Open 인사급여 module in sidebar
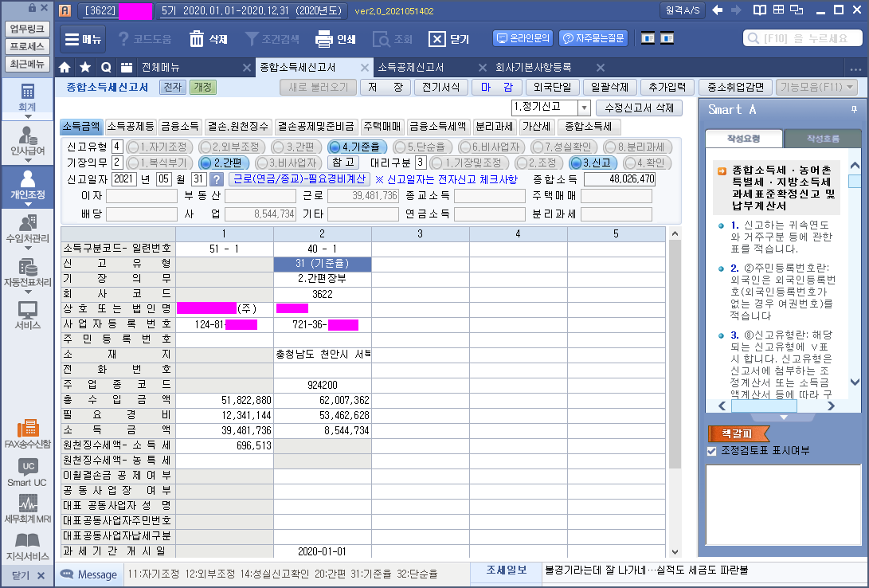 click(x=28, y=140)
